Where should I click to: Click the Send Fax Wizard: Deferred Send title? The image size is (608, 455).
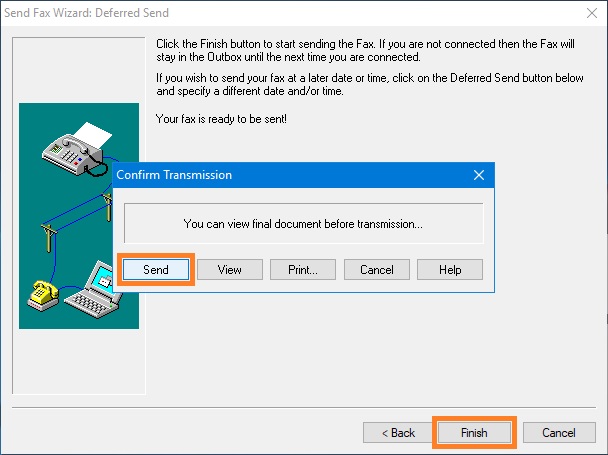tap(86, 13)
